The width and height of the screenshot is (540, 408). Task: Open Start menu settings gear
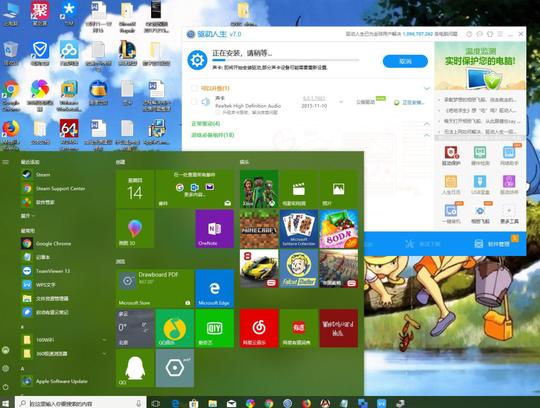tap(6, 368)
